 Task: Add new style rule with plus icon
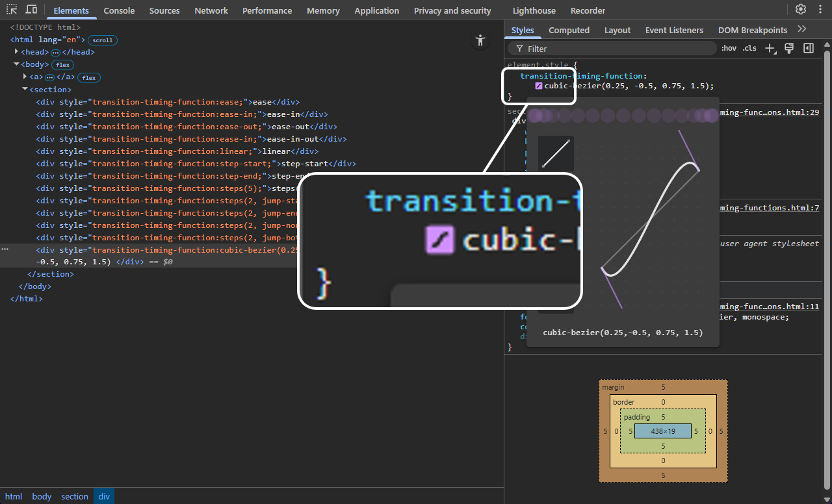click(770, 48)
